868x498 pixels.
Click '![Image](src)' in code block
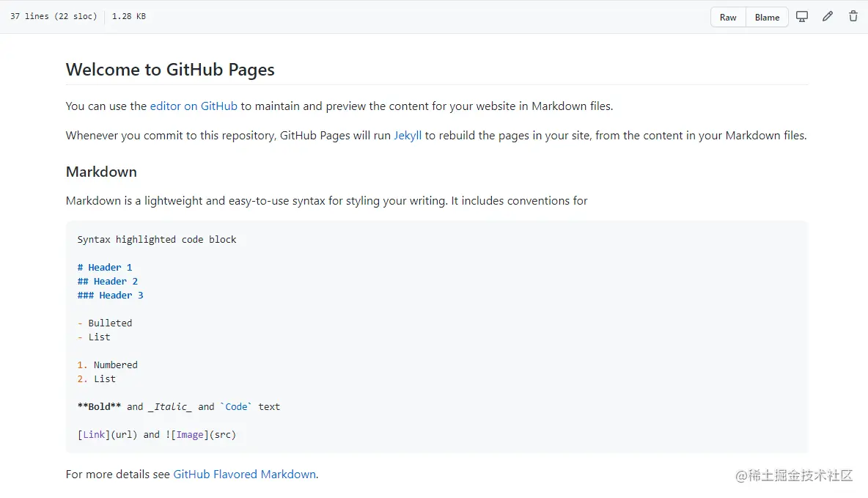[200, 435]
